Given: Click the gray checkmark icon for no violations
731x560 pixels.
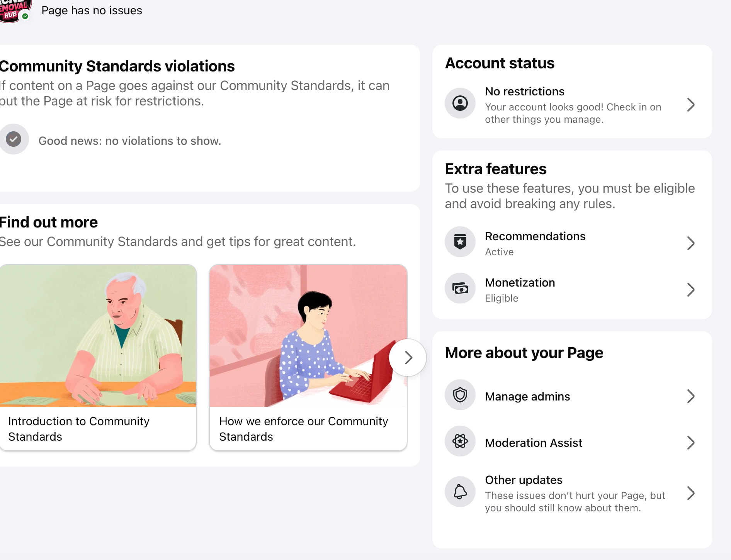Looking at the screenshot, I should [x=14, y=139].
